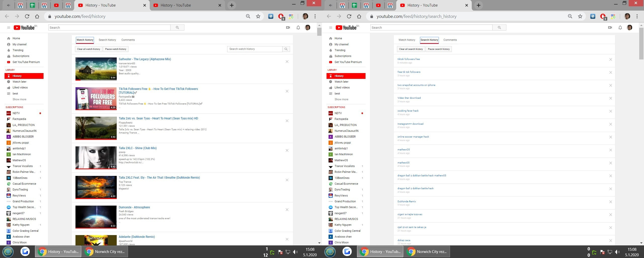Delete 'cooking fever hack' search entry
Viewport: 644px width, 258px height.
611,111
